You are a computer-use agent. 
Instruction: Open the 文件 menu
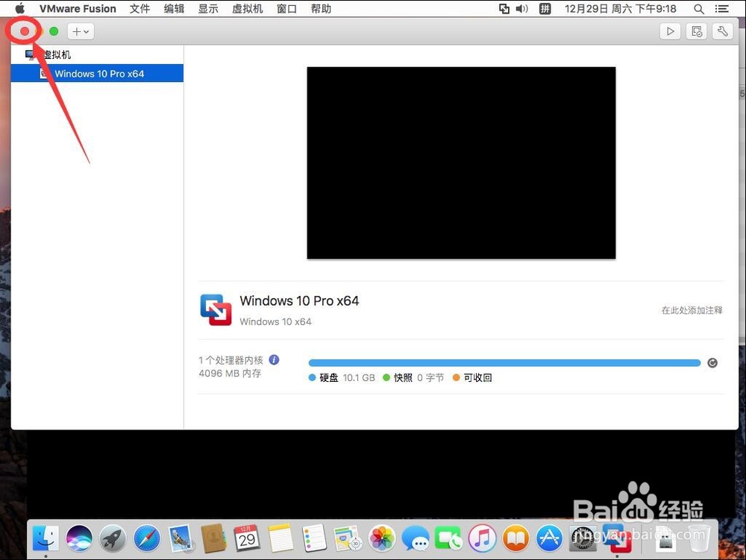pyautogui.click(x=140, y=8)
